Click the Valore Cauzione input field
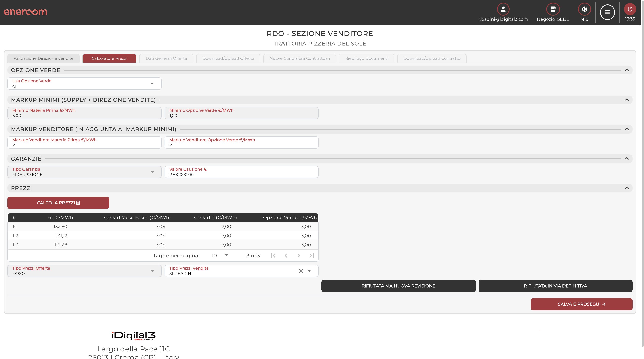 pos(241,174)
